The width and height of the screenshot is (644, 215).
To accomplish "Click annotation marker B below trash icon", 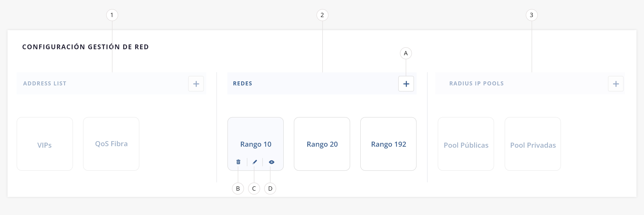I will (238, 189).
